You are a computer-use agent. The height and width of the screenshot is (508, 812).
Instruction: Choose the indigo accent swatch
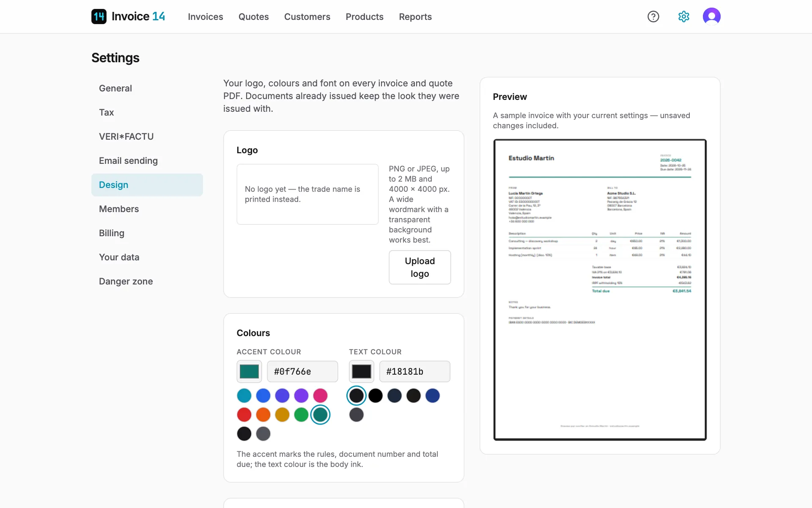(282, 396)
